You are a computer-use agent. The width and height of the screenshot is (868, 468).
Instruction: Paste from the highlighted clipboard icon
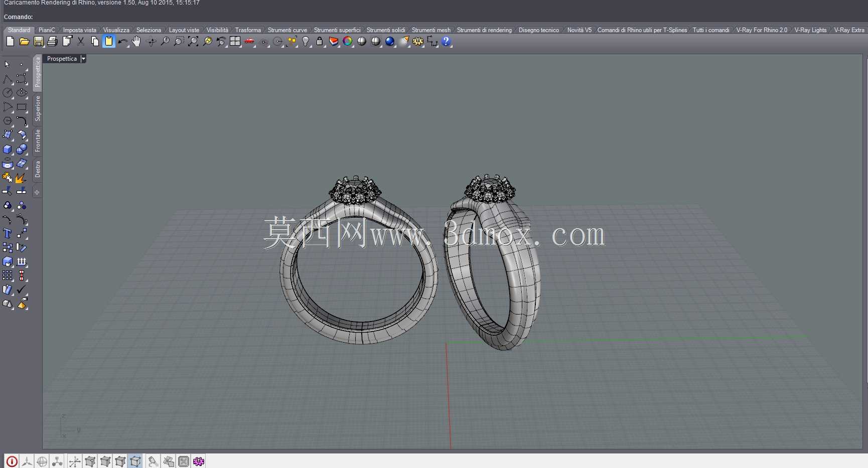coord(109,42)
